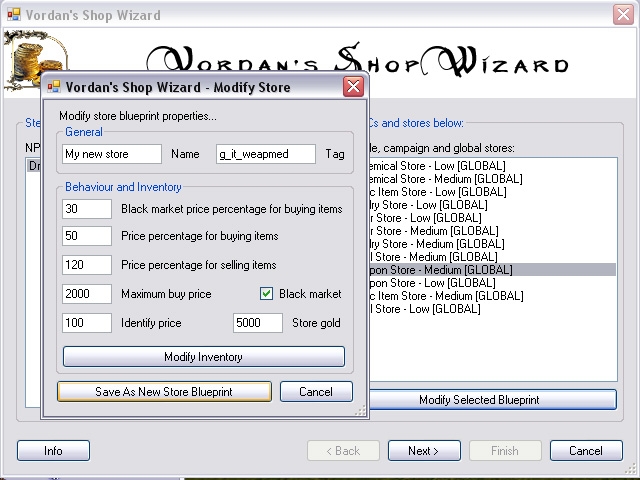Click the selling items price percentage field
This screenshot has width=640, height=480.
(86, 265)
